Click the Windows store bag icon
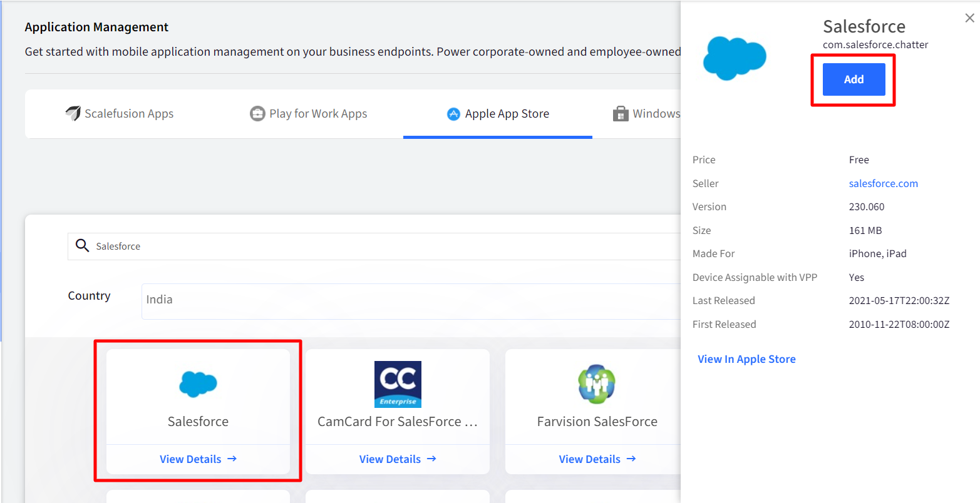The height and width of the screenshot is (503, 980). tap(620, 114)
